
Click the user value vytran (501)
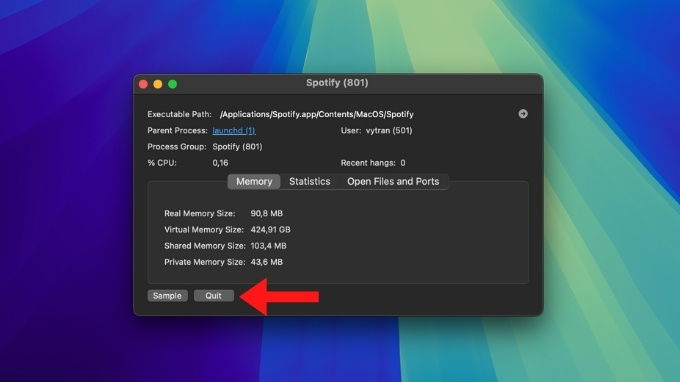389,131
